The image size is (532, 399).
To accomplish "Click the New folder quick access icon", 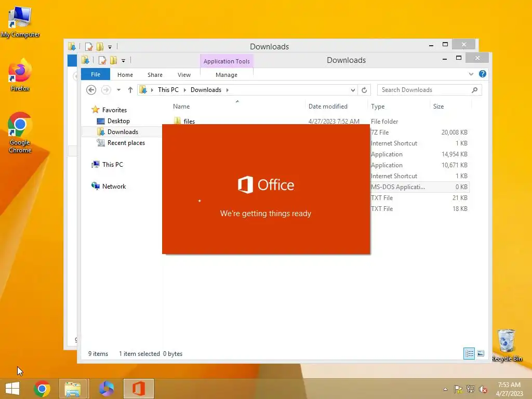I will click(x=114, y=60).
